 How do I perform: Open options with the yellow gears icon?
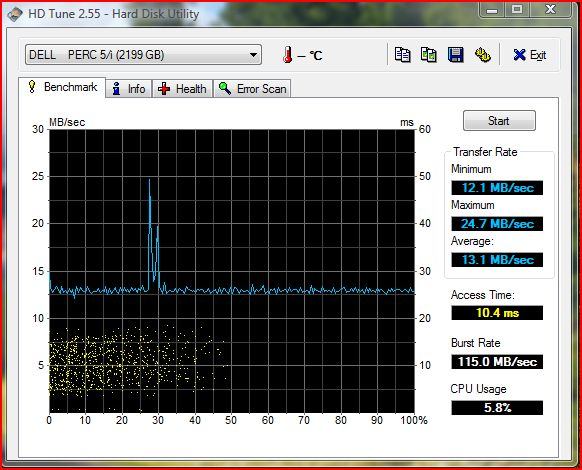[483, 55]
